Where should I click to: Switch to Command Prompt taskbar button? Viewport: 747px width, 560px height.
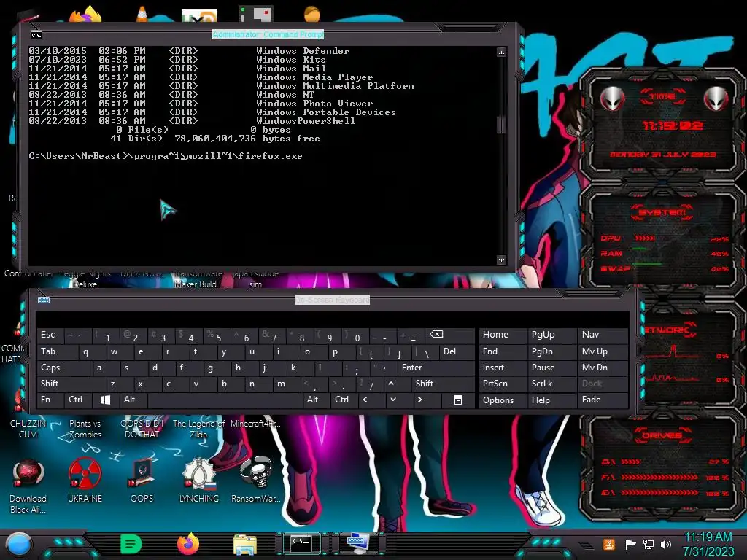pos(301,543)
